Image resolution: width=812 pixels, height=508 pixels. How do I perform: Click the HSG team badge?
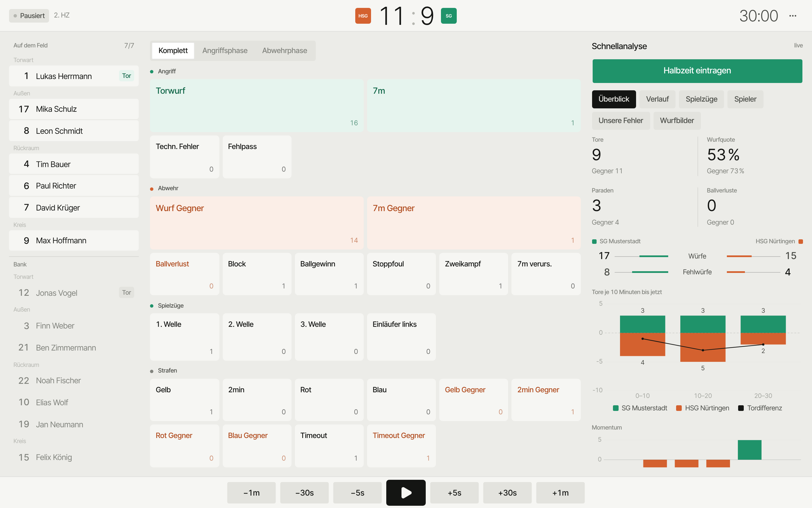coord(363,16)
